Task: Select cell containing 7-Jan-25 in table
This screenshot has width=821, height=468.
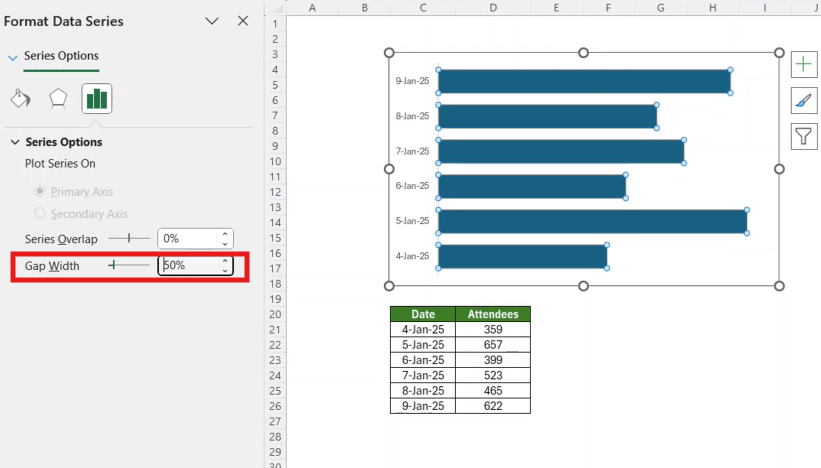Action: (x=423, y=375)
